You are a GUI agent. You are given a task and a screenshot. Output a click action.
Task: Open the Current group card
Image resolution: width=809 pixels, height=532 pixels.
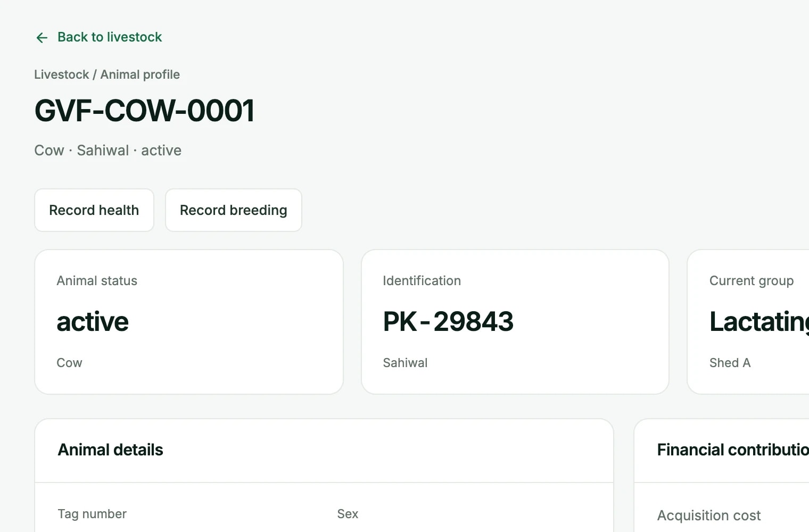[748, 322]
